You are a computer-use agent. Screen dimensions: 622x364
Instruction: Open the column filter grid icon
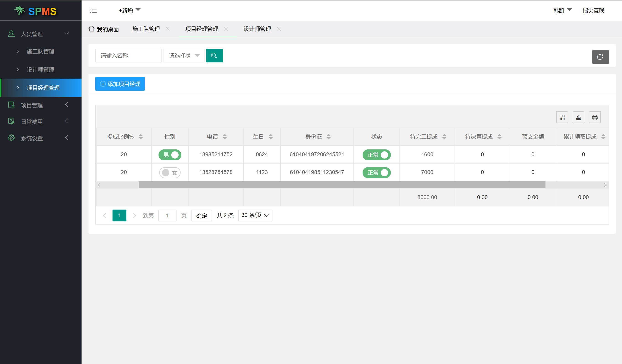coord(562,117)
